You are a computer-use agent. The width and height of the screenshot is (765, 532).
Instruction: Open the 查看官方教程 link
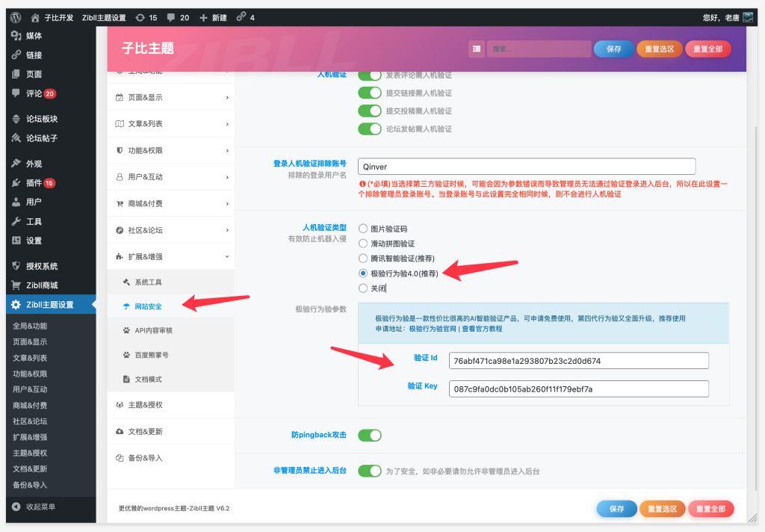click(x=482, y=329)
